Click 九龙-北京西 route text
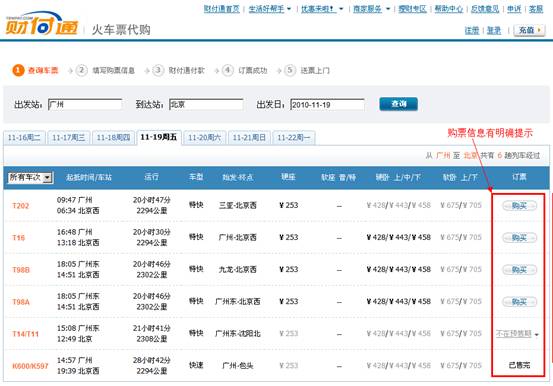Viewport: 553px width, 386px height. pyautogui.click(x=238, y=270)
